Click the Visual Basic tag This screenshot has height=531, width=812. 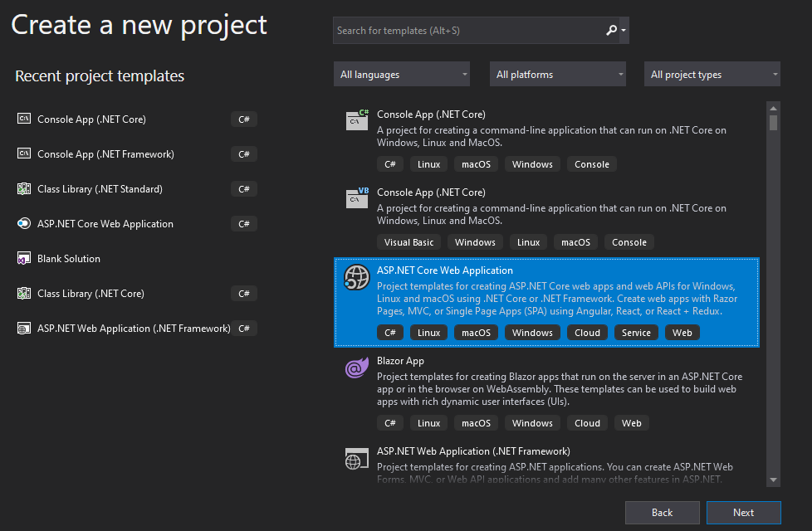pyautogui.click(x=408, y=242)
